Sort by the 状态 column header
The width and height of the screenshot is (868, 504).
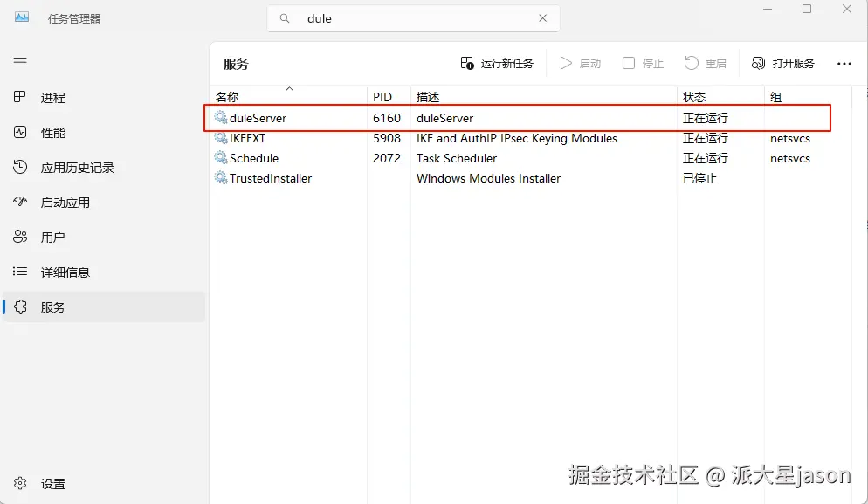tap(694, 98)
